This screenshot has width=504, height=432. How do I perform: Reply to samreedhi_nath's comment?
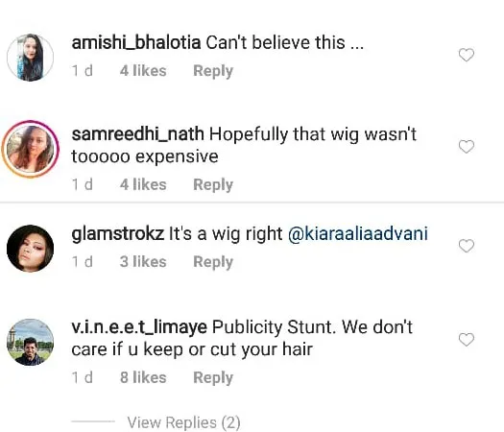click(213, 185)
